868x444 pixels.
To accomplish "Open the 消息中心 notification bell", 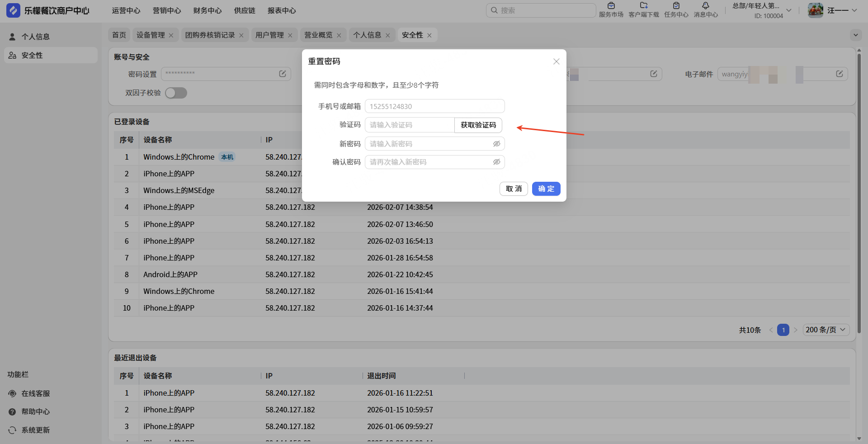I will [x=705, y=6].
